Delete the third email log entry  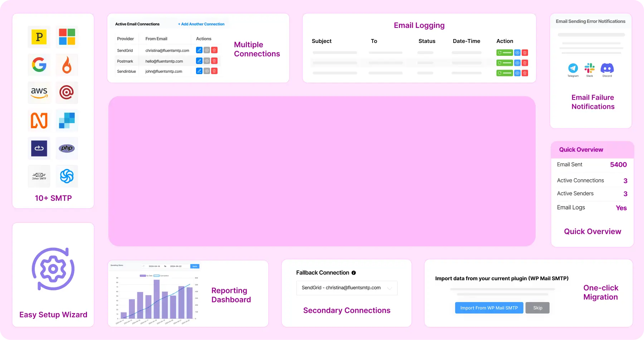tap(525, 73)
